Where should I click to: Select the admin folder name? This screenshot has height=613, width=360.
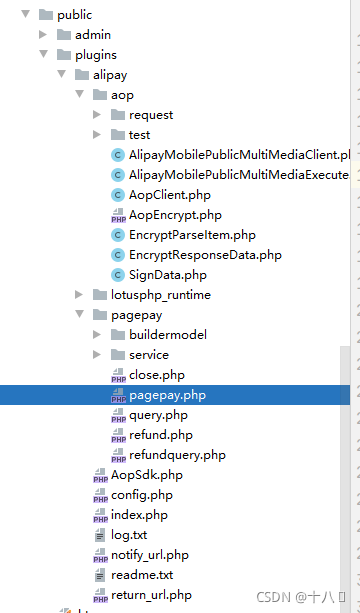coord(93,35)
